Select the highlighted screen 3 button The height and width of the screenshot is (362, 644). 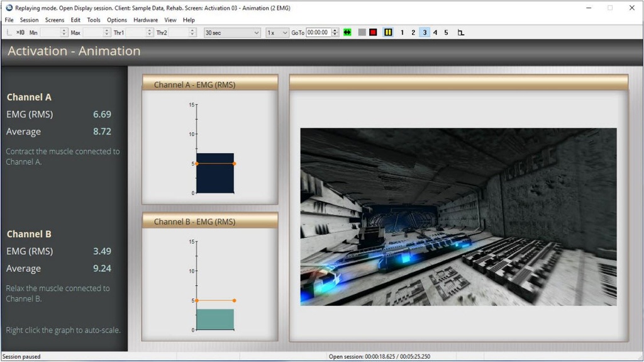pyautogui.click(x=425, y=33)
